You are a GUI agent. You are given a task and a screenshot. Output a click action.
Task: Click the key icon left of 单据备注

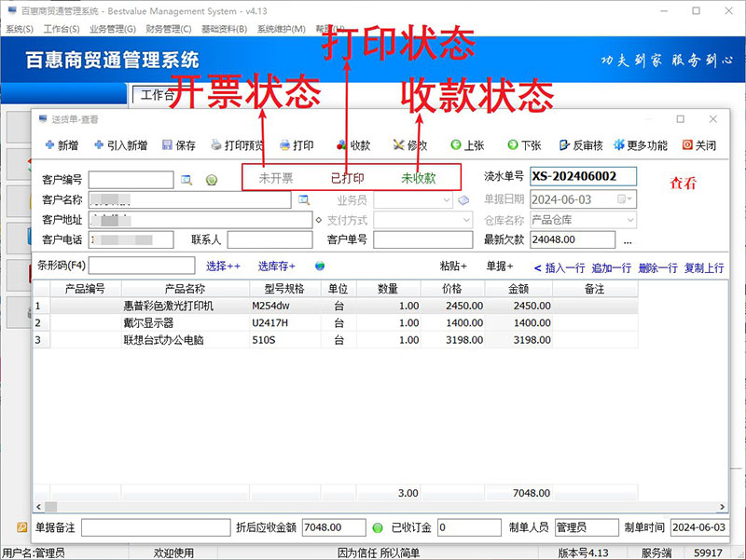coord(21,527)
